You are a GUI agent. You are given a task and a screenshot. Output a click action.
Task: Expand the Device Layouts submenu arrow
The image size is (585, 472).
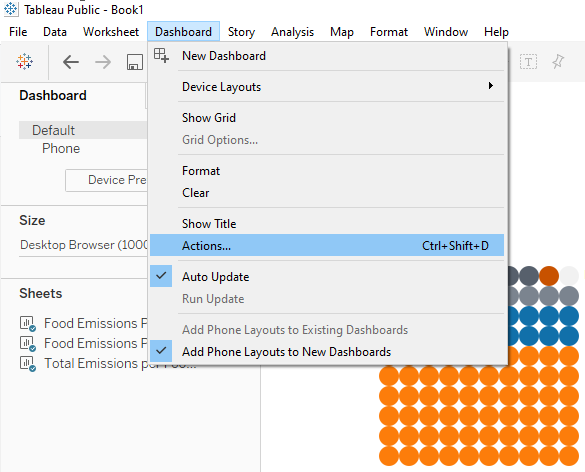coord(491,86)
